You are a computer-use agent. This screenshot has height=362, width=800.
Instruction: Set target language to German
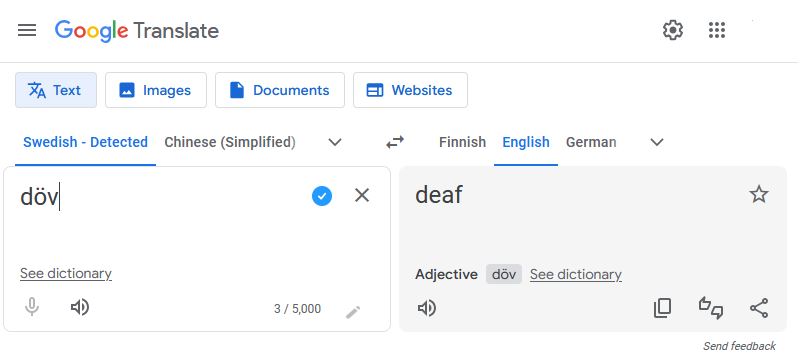591,142
